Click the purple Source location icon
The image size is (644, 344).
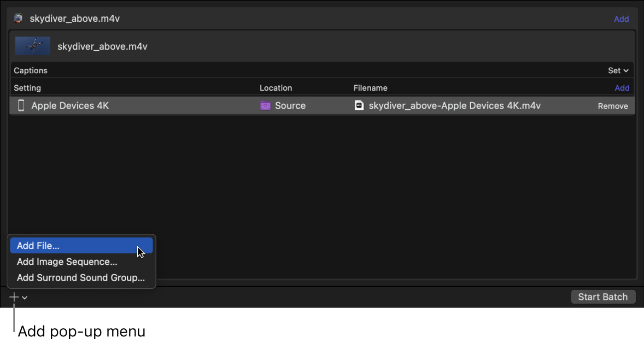pyautogui.click(x=265, y=105)
